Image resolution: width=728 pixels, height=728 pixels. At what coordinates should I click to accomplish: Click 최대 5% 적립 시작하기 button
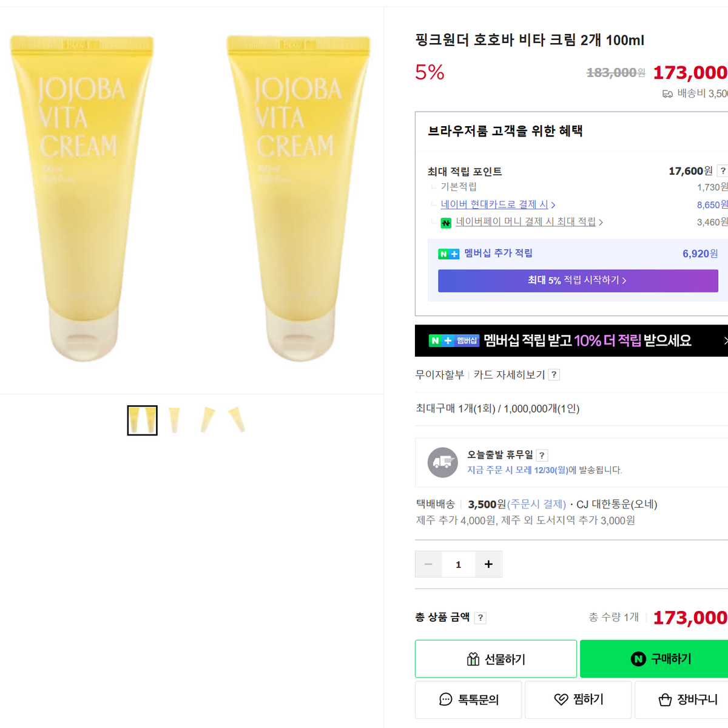click(x=578, y=280)
